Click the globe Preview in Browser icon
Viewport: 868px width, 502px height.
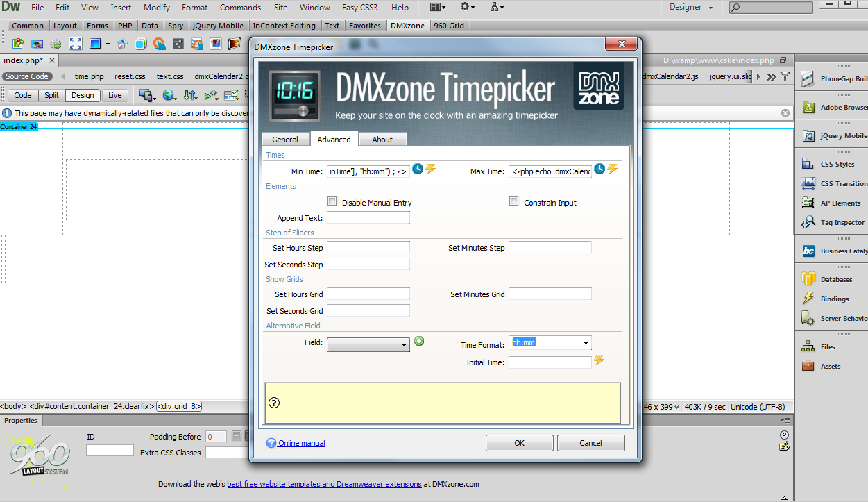coord(169,95)
